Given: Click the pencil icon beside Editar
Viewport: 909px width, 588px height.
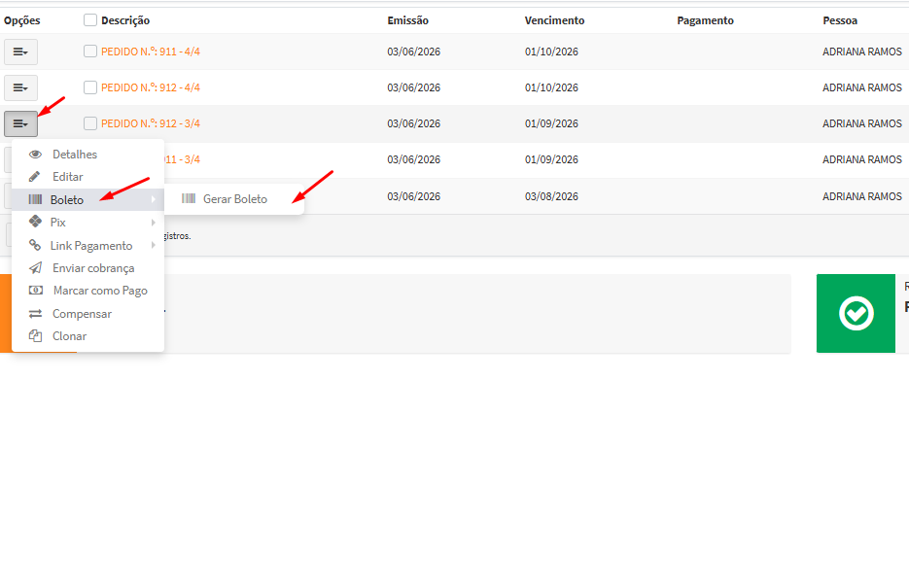Looking at the screenshot, I should [x=35, y=177].
